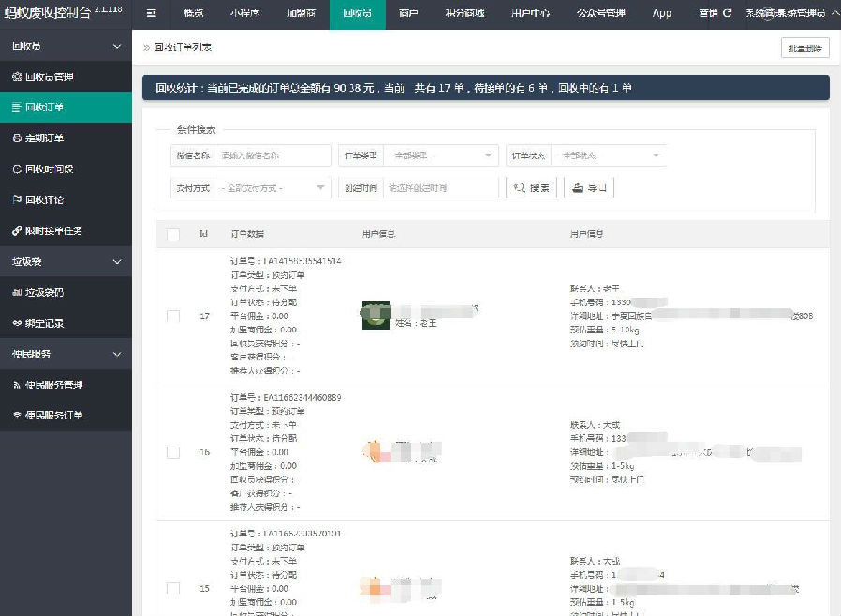This screenshot has height=616, width=841.
Task: Click the 首页 link in top bar
Action: click(708, 13)
